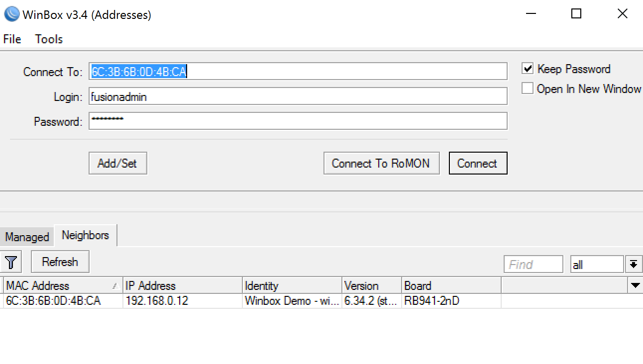The height and width of the screenshot is (364, 643).
Task: Switch to the Managed tab
Action: tap(27, 237)
